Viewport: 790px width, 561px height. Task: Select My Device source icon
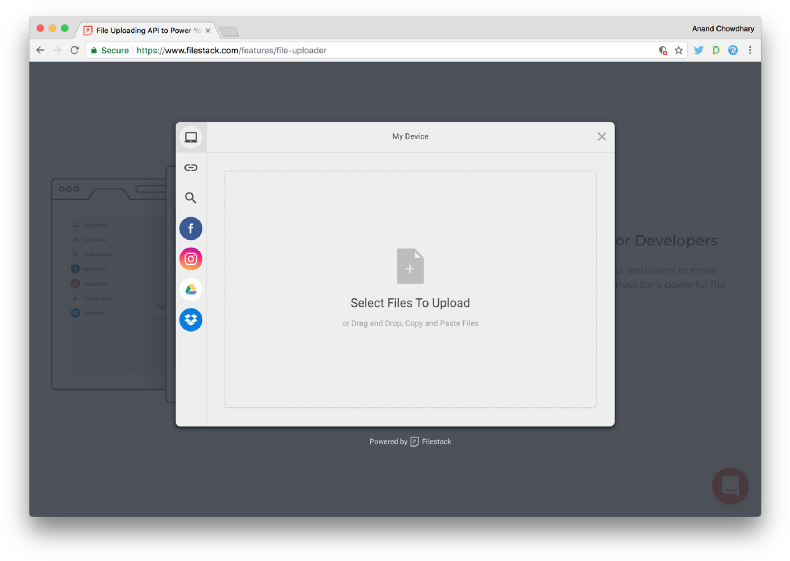click(191, 137)
